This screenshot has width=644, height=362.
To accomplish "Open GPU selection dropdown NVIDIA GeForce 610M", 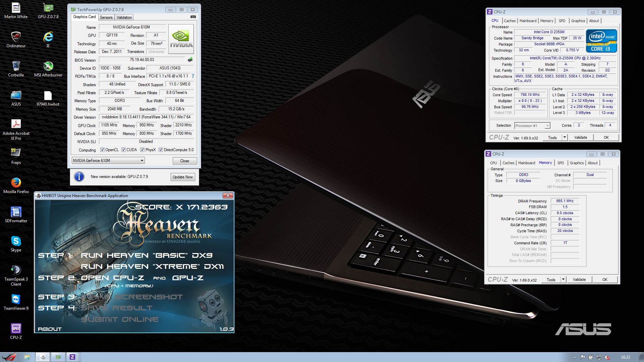I will point(108,161).
